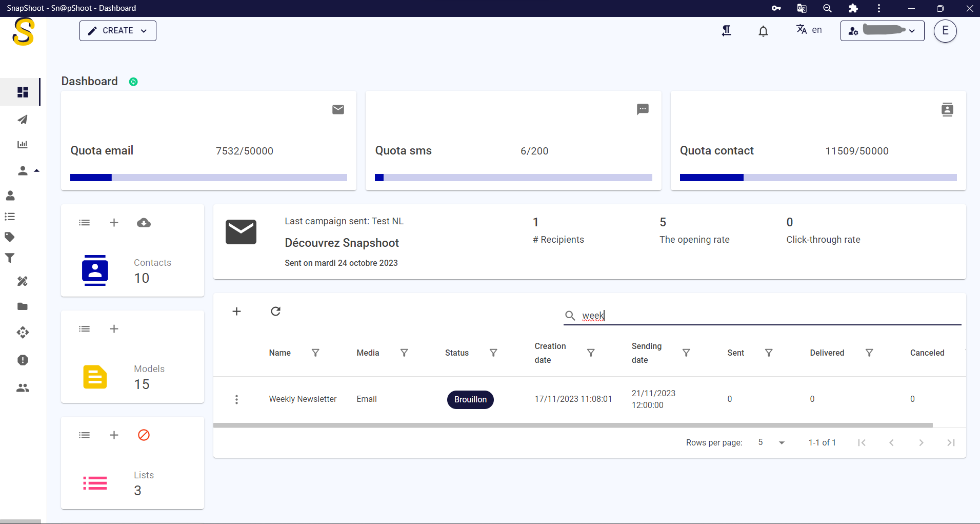Open the Dashboard section in sidebar

coord(23,92)
